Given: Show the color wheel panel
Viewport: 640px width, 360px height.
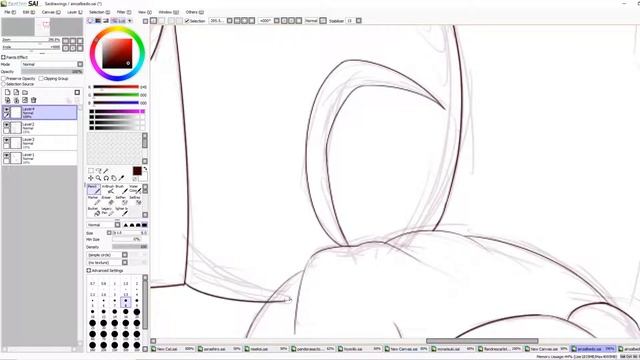Looking at the screenshot, I should tap(91, 20).
